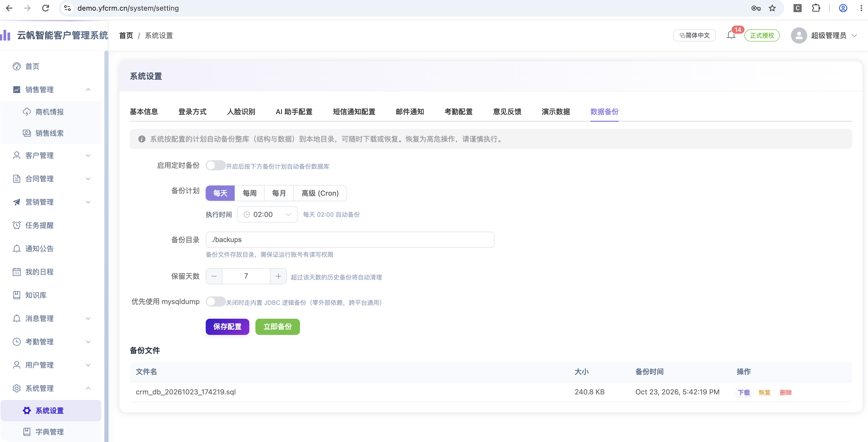Expand the 消息管理 sidebar menu

88,318
